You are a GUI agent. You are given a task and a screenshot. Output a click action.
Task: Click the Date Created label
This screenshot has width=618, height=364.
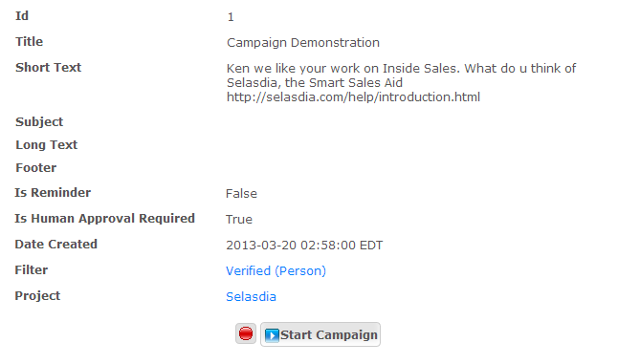click(56, 245)
